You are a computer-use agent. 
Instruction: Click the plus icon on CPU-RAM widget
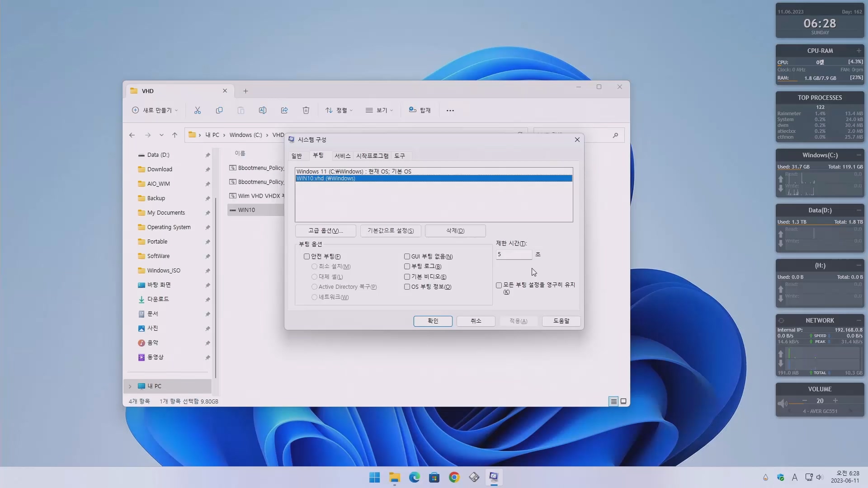(859, 51)
